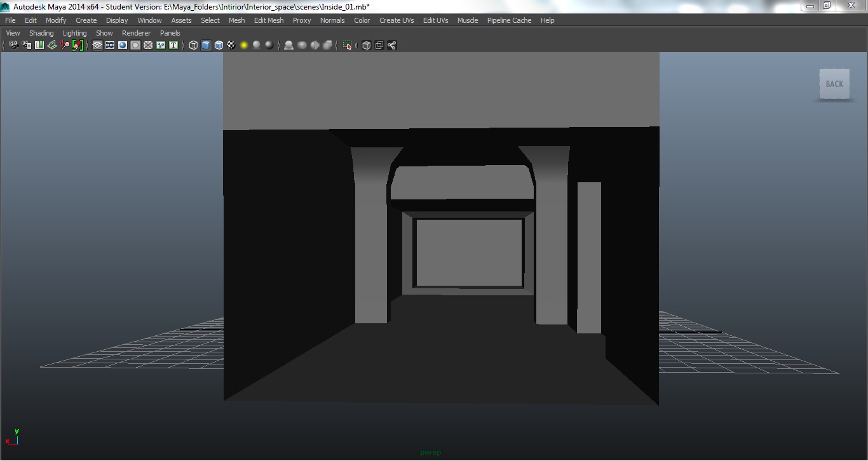Toggle the Film Gate overlay
This screenshot has height=461, width=868.
click(x=110, y=45)
